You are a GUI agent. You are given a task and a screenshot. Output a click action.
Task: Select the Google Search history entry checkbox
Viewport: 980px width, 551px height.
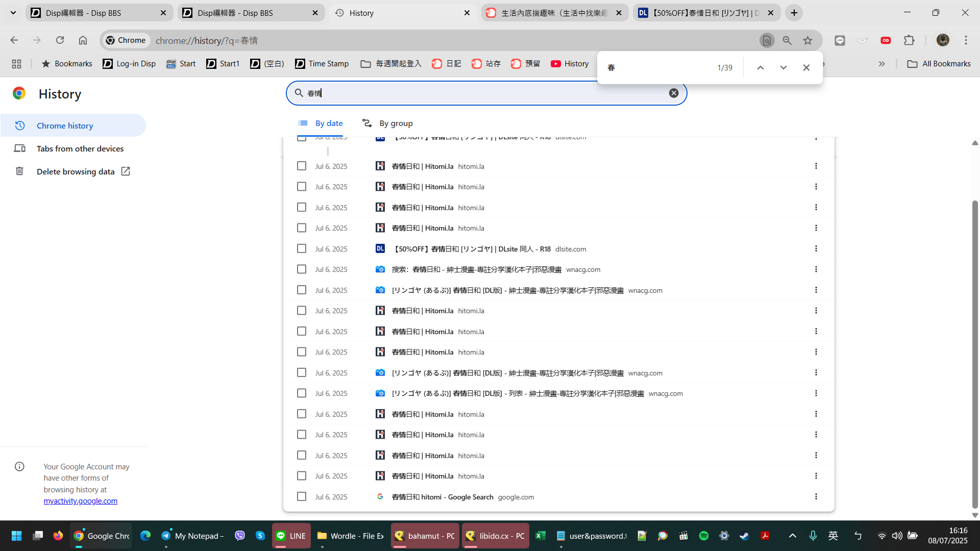pos(302,496)
